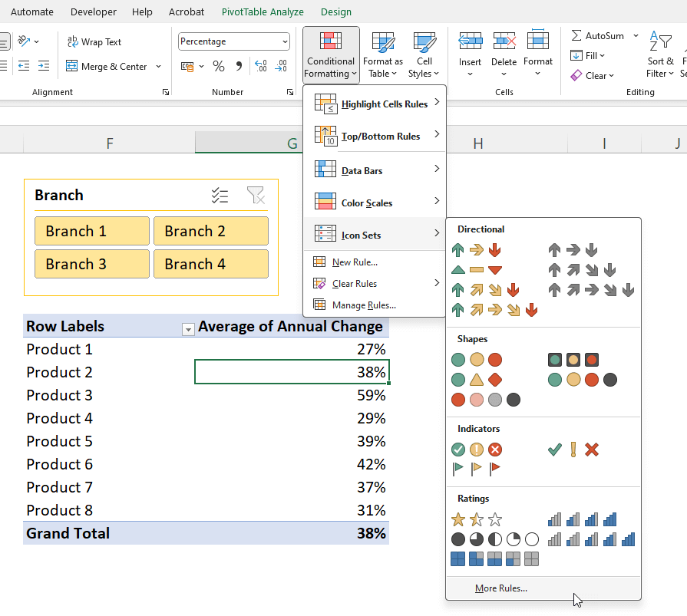Click the slicer's Clear Filter icon
687x616 pixels.
255,195
